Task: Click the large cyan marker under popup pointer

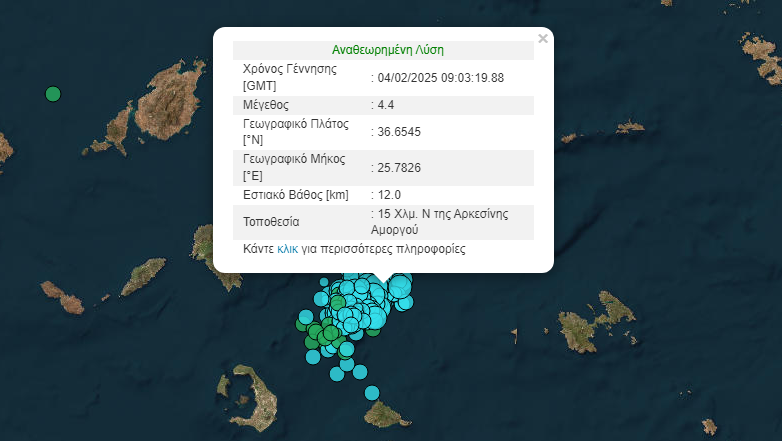Action: pos(399,288)
